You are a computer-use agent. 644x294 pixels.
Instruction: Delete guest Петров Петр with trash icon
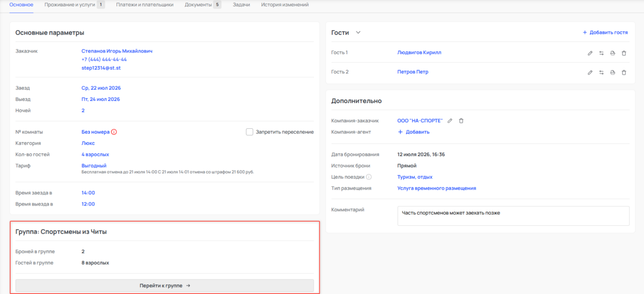click(x=624, y=72)
